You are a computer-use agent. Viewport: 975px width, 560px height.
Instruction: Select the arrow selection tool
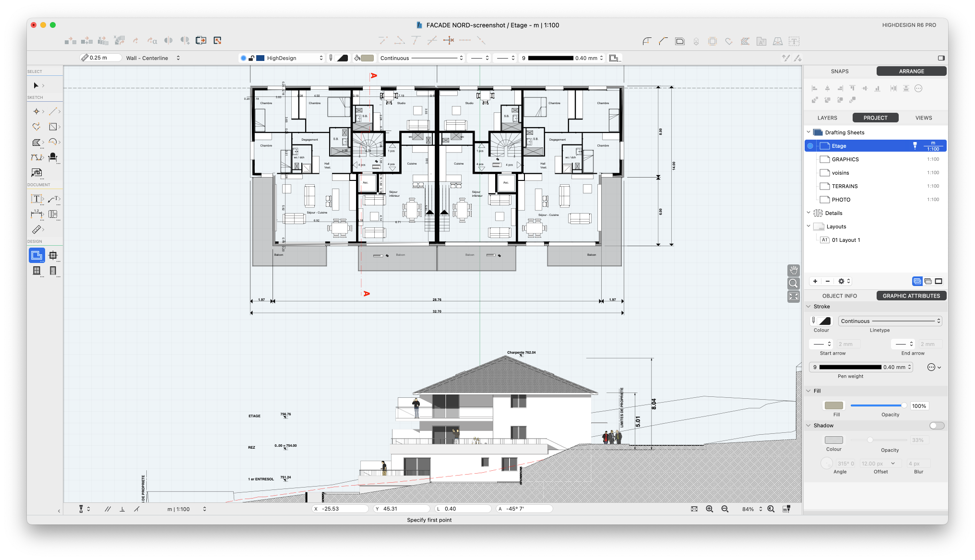36,85
